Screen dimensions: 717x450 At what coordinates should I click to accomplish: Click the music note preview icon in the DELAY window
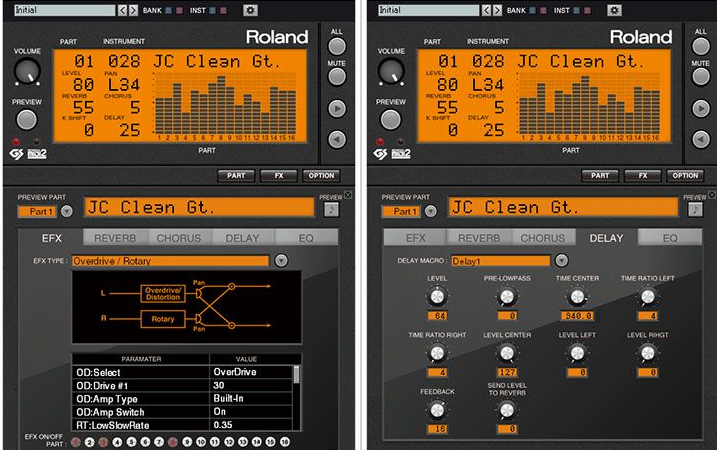[x=696, y=209]
